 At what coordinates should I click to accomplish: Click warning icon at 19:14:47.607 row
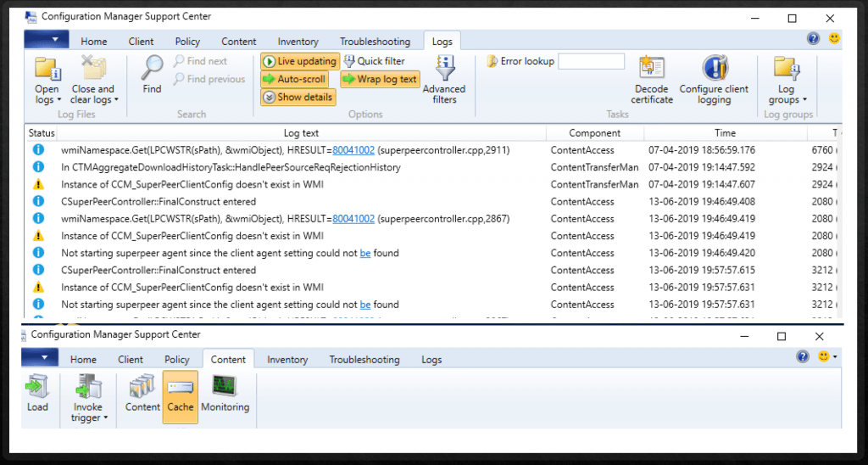(37, 185)
